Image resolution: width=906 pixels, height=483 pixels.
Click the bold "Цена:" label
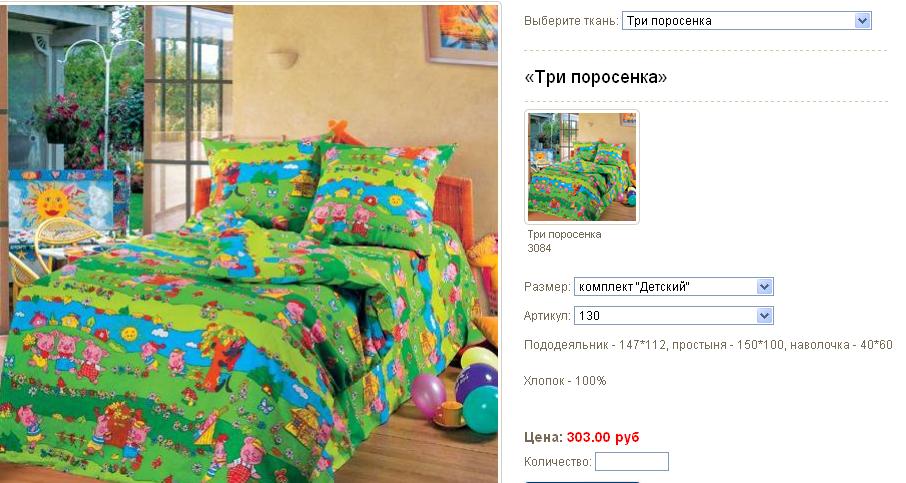pyautogui.click(x=543, y=437)
